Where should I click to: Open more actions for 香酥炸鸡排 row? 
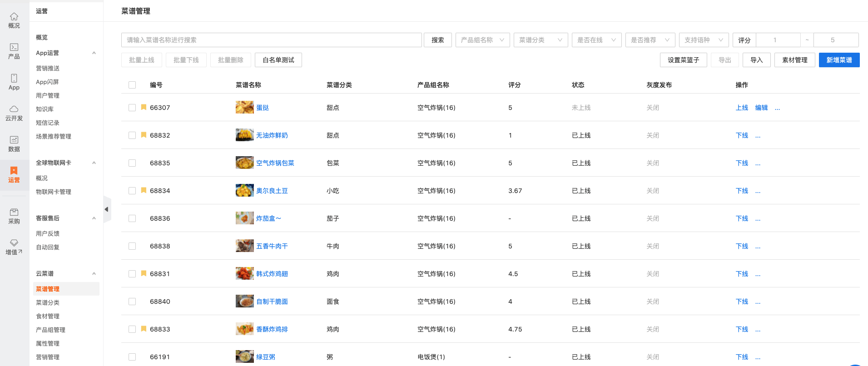758,330
